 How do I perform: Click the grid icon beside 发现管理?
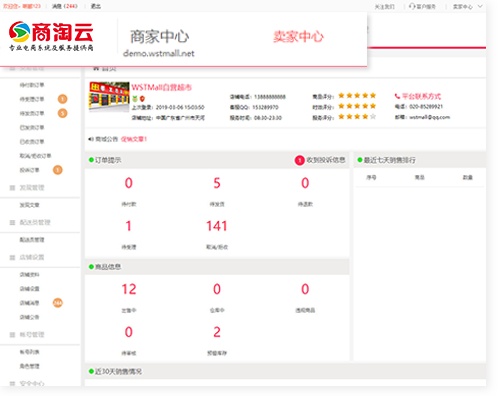point(12,188)
